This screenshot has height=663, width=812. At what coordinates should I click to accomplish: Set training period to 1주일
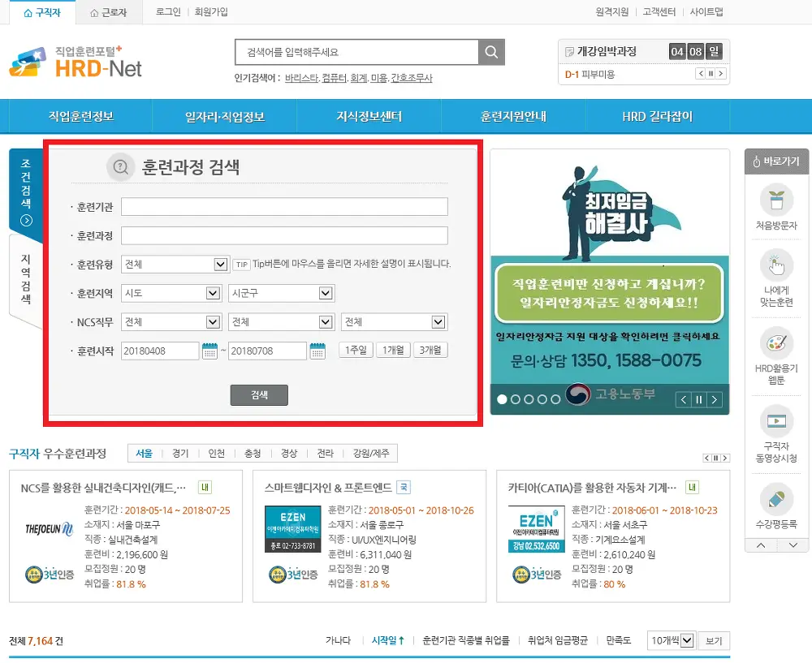coord(356,350)
